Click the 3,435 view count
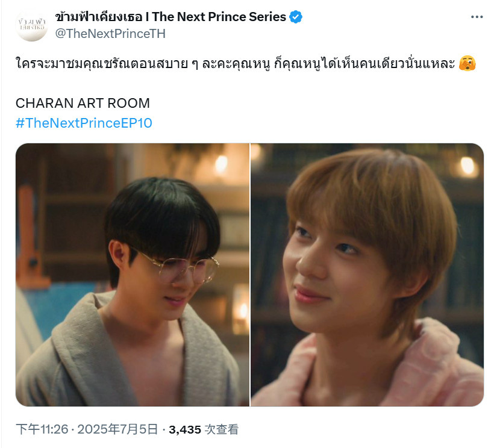 185,430
